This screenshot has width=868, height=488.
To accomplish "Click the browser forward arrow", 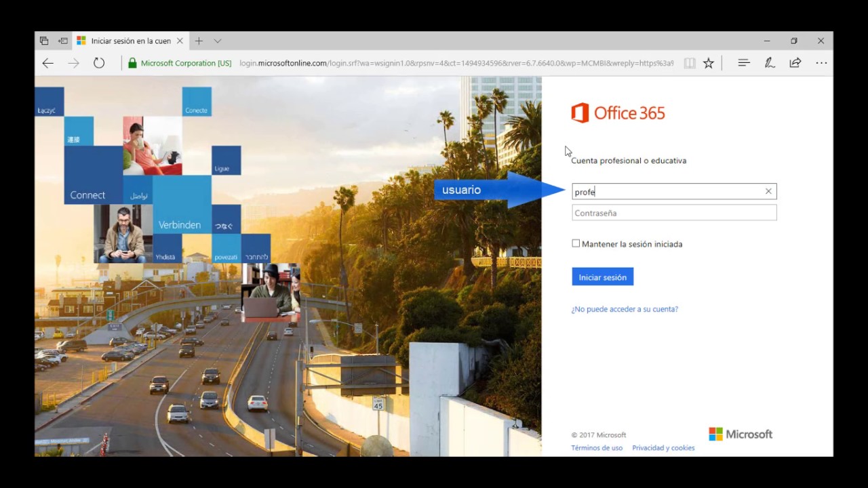I will point(73,63).
